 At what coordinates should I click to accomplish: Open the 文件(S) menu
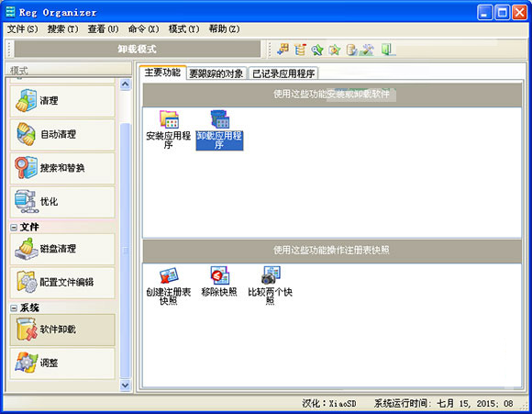(x=23, y=29)
